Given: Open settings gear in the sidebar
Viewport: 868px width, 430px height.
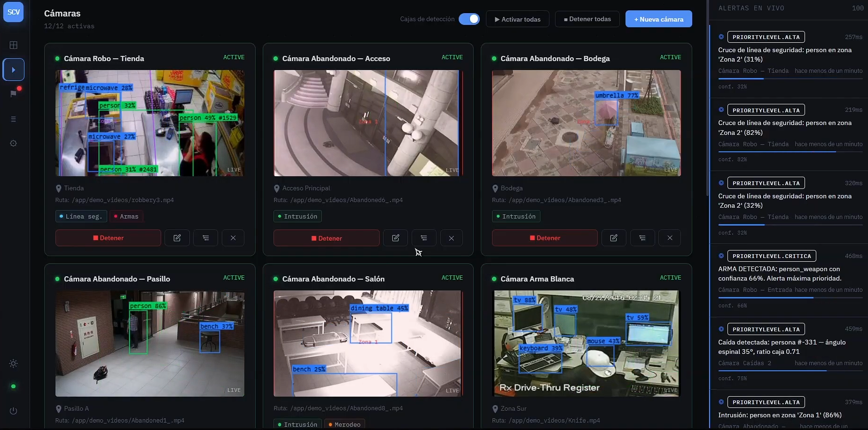Looking at the screenshot, I should [x=14, y=143].
